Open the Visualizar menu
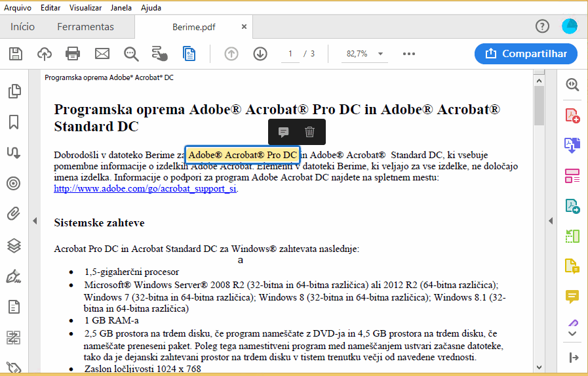The image size is (588, 376). (85, 7)
